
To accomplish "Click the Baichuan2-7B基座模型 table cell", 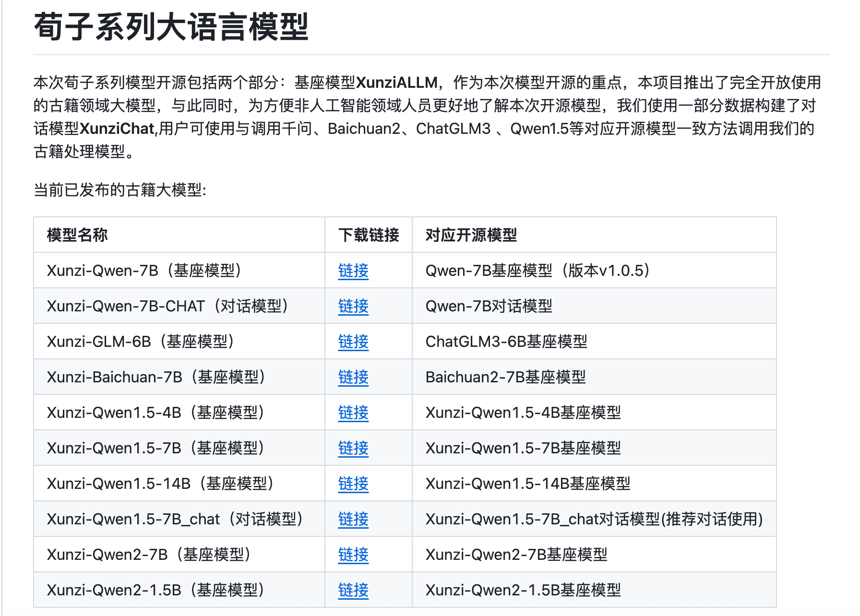I will point(505,377).
